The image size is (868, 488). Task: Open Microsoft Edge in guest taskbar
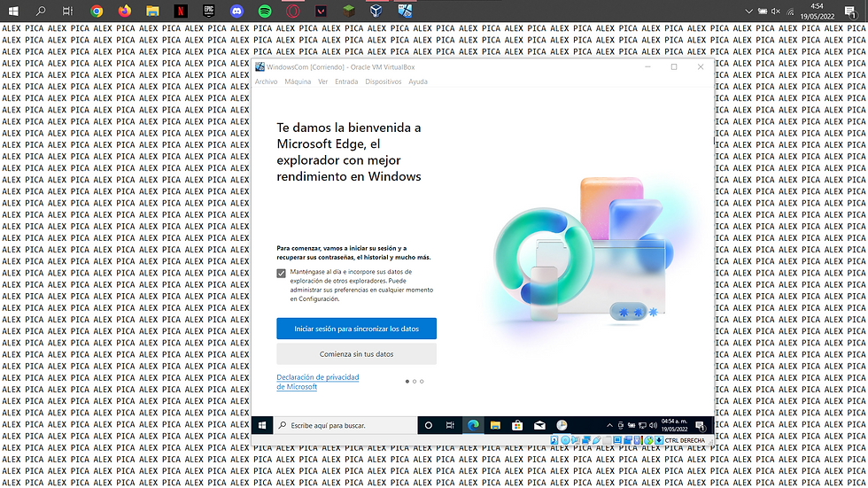[473, 425]
